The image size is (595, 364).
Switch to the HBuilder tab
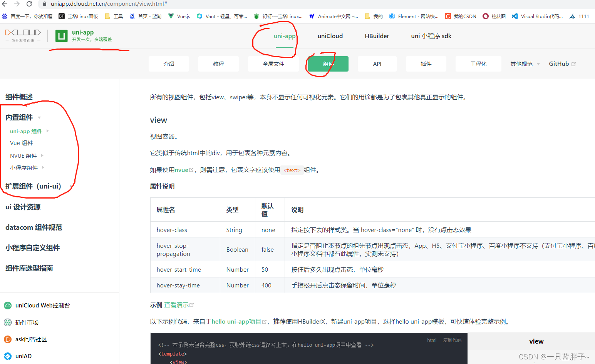click(x=377, y=36)
